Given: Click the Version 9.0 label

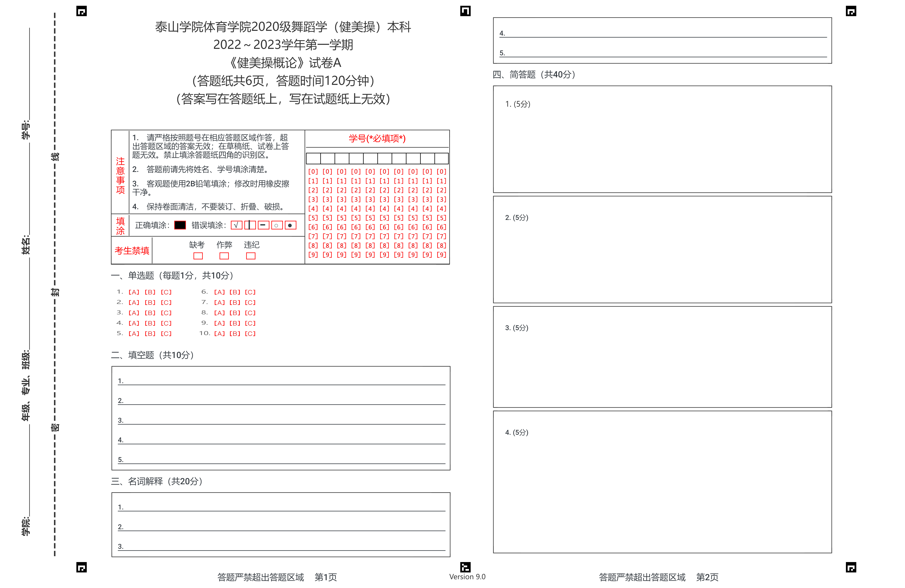Looking at the screenshot, I should pyautogui.click(x=467, y=577).
